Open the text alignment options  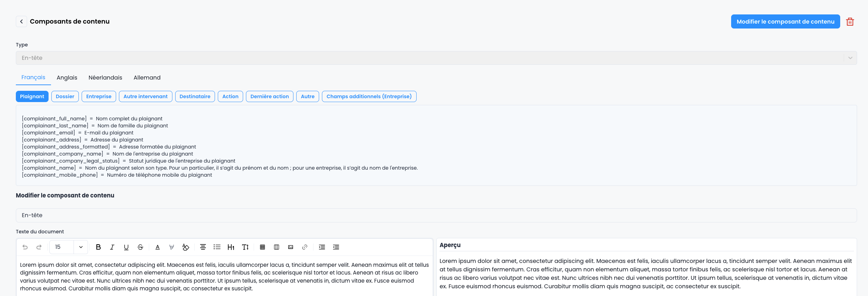pyautogui.click(x=203, y=247)
